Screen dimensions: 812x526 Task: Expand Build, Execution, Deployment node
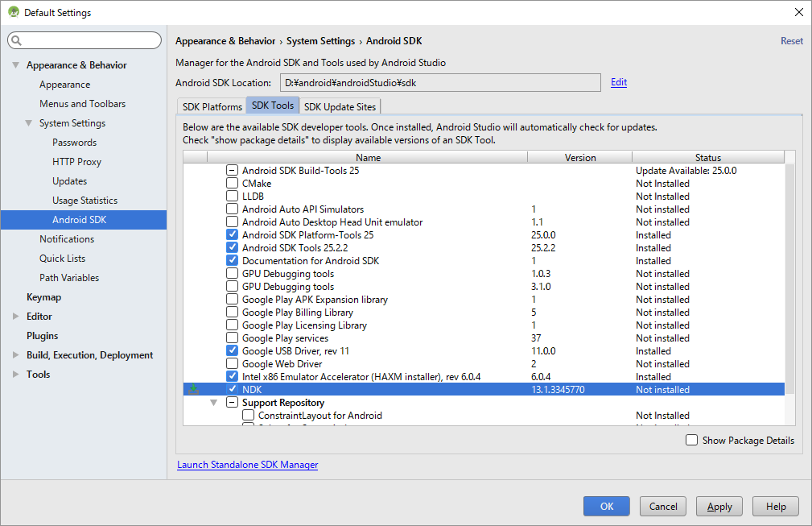coord(15,355)
